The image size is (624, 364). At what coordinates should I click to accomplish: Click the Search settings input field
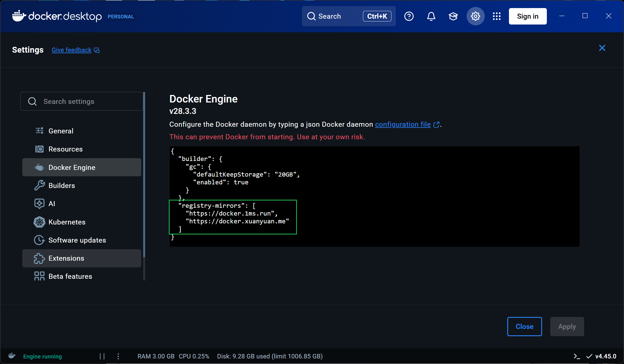[82, 101]
